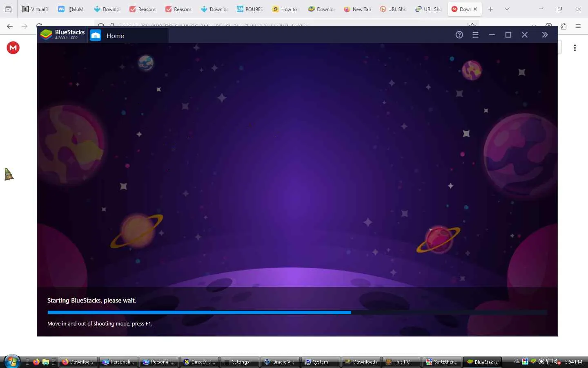Minimize the BlueStacks window
The width and height of the screenshot is (588, 368).
pyautogui.click(x=492, y=35)
